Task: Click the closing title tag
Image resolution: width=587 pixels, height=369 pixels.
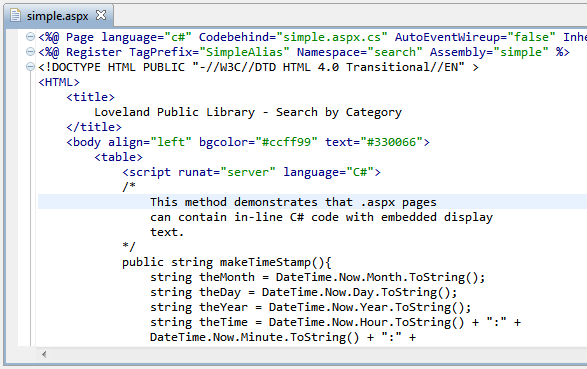Action: click(94, 127)
